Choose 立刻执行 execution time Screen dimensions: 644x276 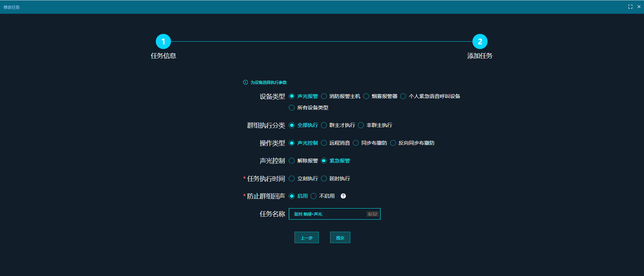pos(292,179)
